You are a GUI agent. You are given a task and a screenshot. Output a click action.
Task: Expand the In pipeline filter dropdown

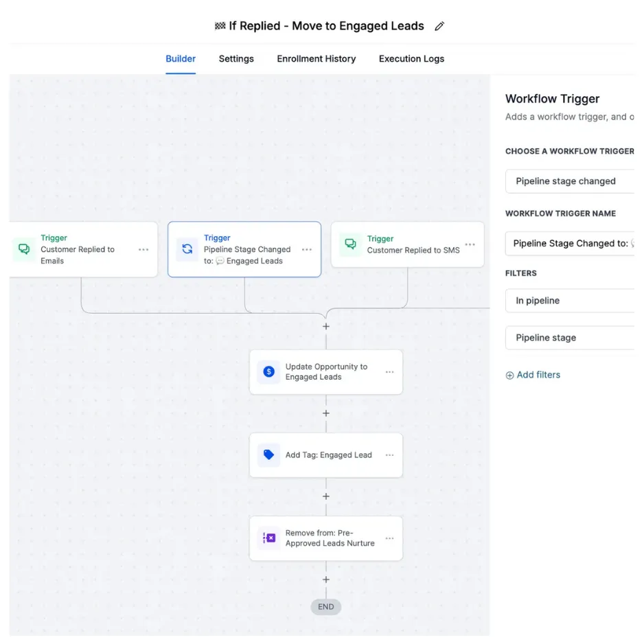click(570, 301)
